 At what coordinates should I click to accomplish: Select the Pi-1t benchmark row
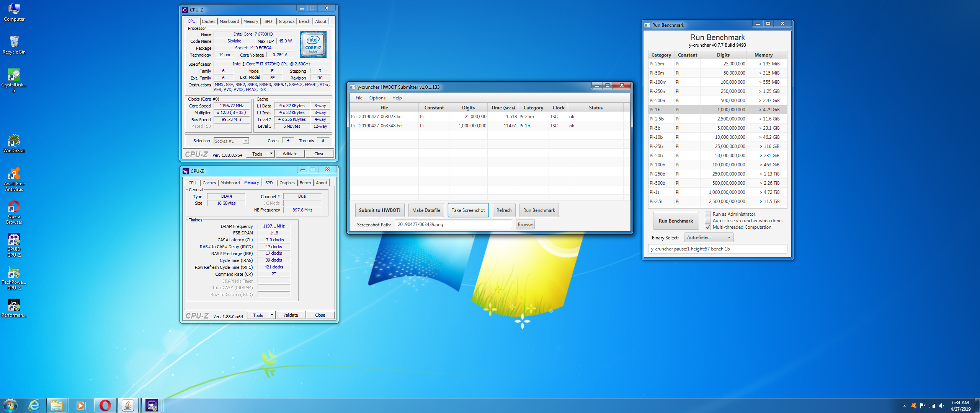pos(717,192)
